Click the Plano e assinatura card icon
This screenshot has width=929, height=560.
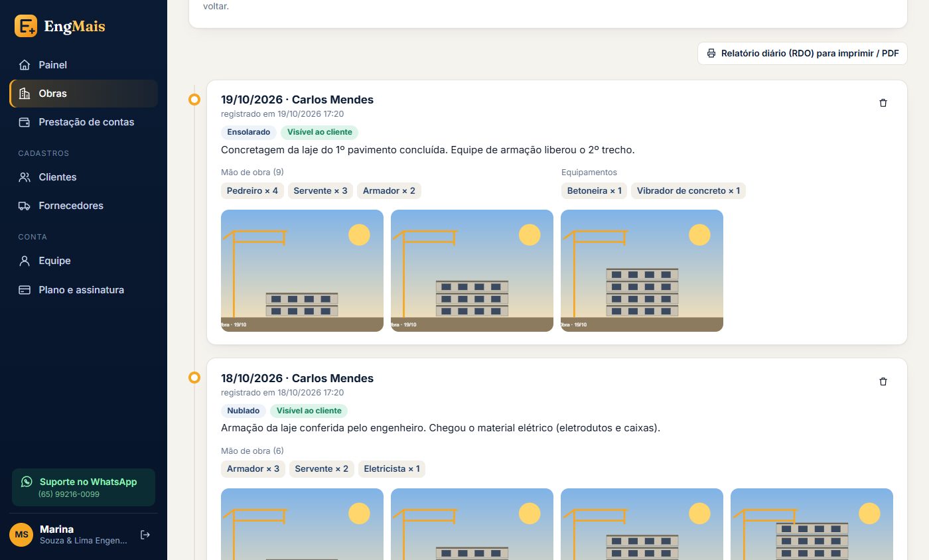(25, 290)
